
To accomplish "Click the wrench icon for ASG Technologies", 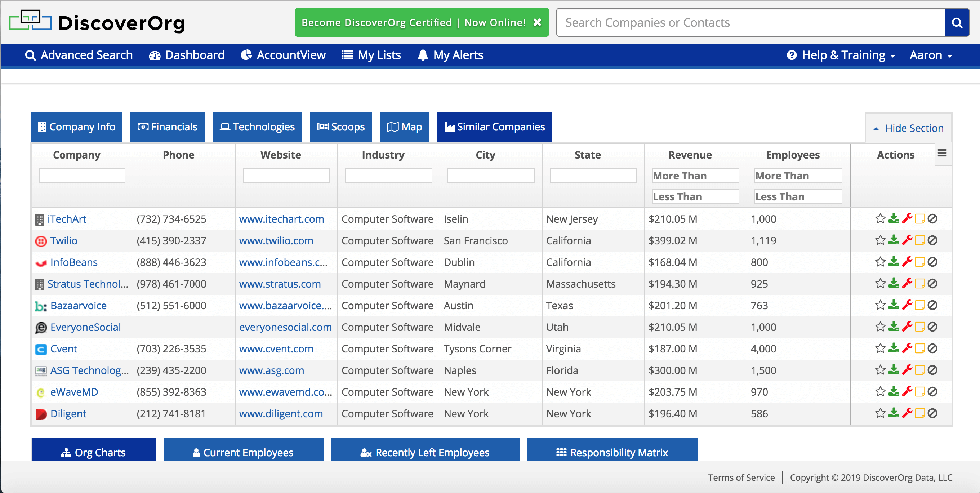I will coord(907,370).
